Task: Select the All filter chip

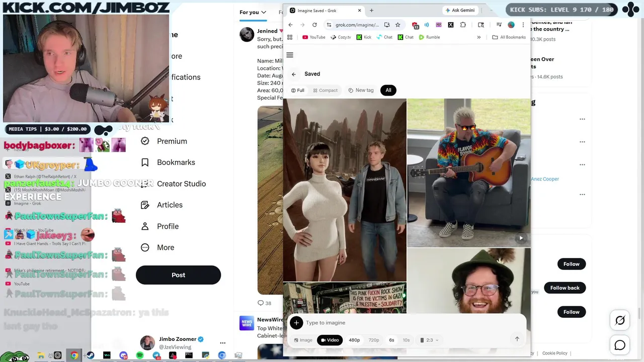Action: click(388, 90)
